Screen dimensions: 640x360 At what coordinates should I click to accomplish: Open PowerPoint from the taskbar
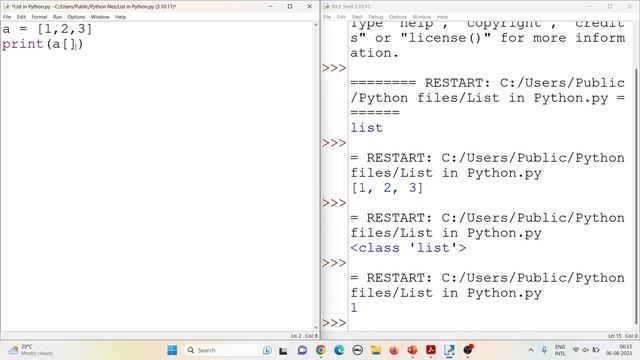pos(412,350)
